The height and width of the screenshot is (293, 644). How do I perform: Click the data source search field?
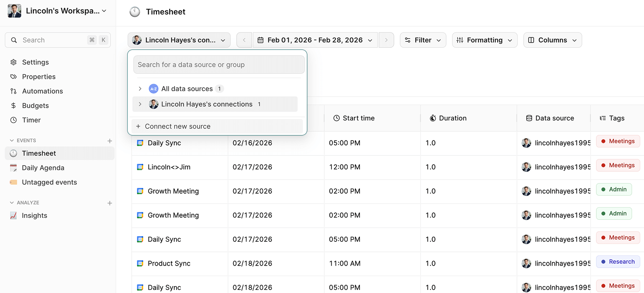[x=219, y=65]
